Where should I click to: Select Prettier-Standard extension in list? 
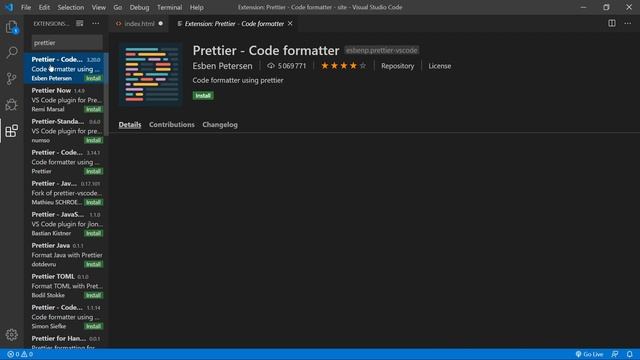tap(64, 131)
